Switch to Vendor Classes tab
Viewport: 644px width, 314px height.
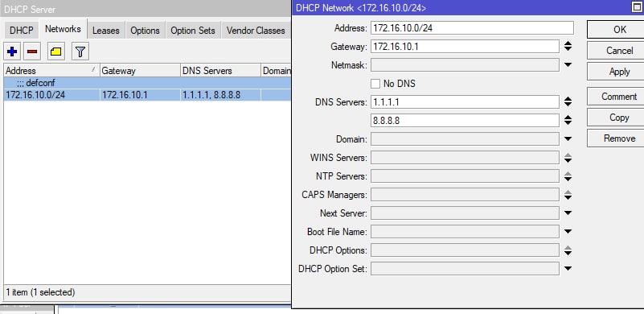[x=256, y=31]
